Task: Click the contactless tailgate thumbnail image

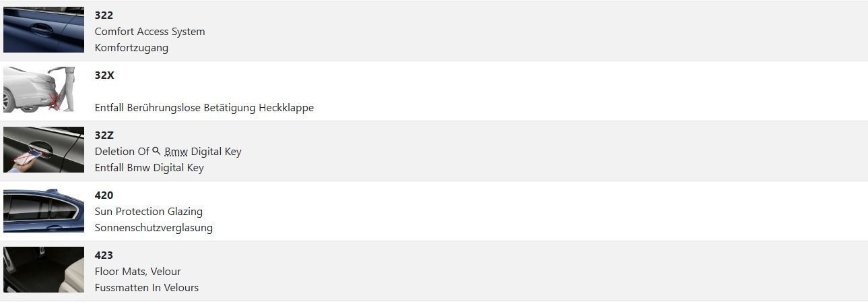Action: point(39,89)
